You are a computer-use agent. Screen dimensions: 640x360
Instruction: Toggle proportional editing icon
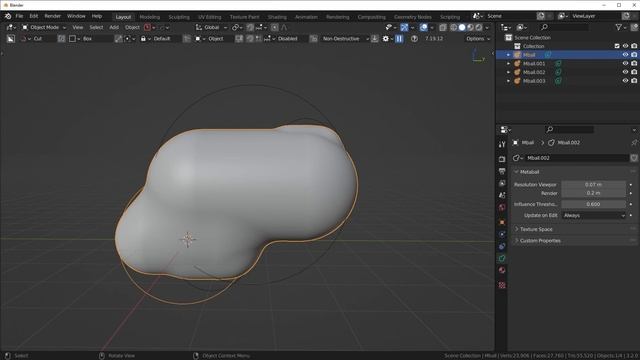tap(275, 27)
